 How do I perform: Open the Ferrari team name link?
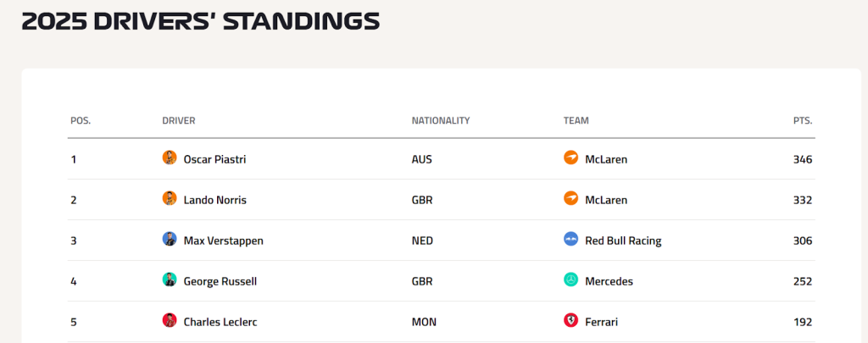tap(601, 322)
